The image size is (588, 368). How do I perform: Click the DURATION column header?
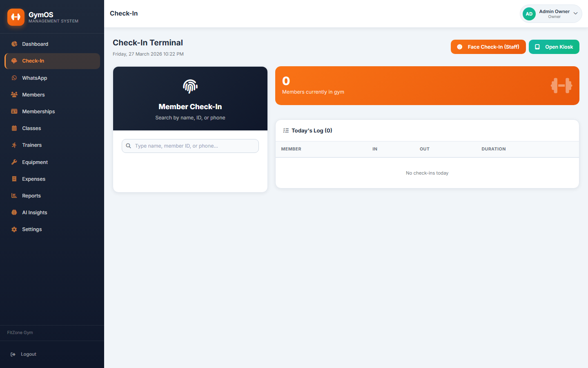tap(494, 149)
